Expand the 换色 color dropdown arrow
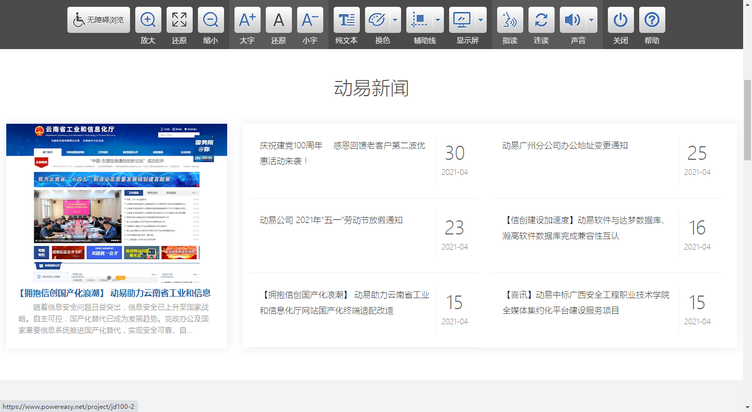752x412 pixels. tap(395, 20)
